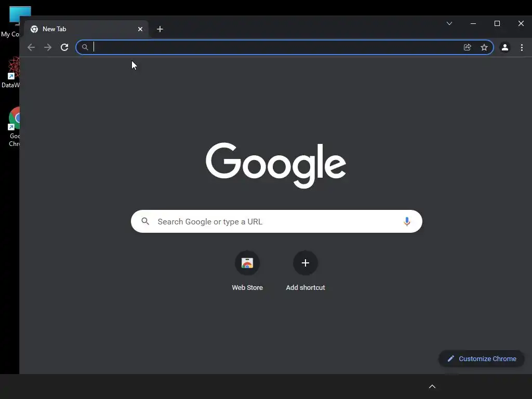This screenshot has width=532, height=399.
Task: Click the Google logo
Action: click(276, 165)
